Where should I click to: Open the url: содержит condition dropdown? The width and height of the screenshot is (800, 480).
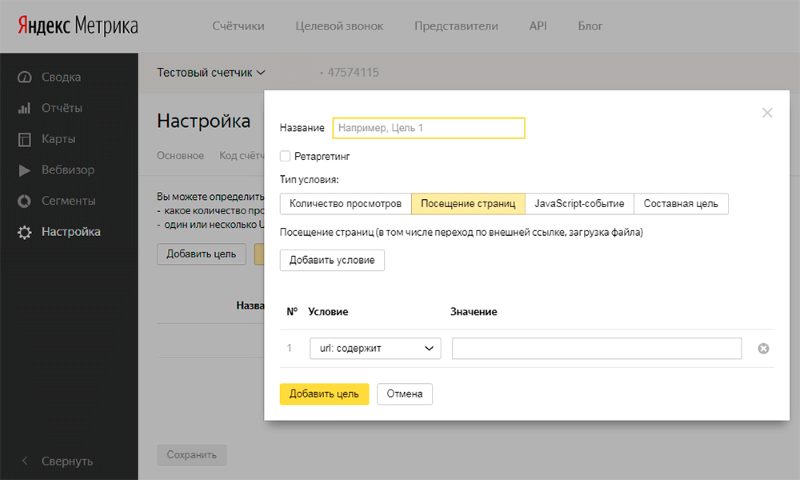375,348
